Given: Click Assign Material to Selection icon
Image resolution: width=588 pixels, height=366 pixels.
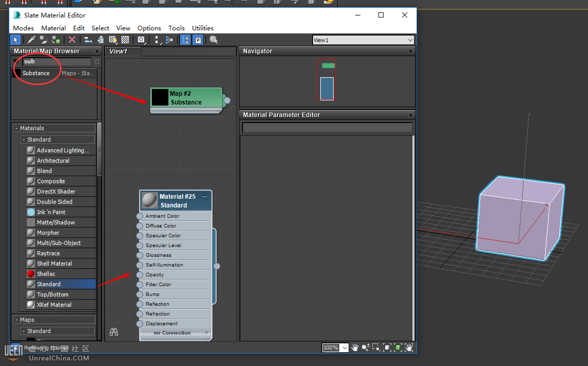Looking at the screenshot, I should (x=56, y=40).
